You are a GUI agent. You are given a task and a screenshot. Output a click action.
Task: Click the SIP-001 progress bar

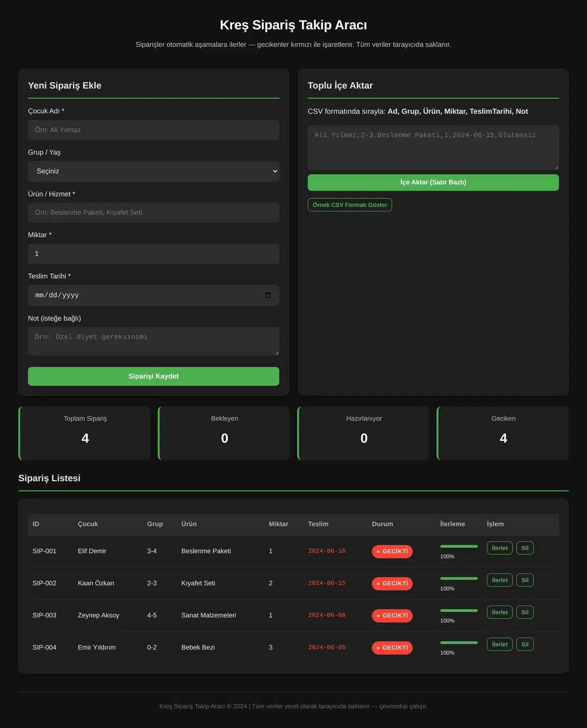click(x=459, y=546)
